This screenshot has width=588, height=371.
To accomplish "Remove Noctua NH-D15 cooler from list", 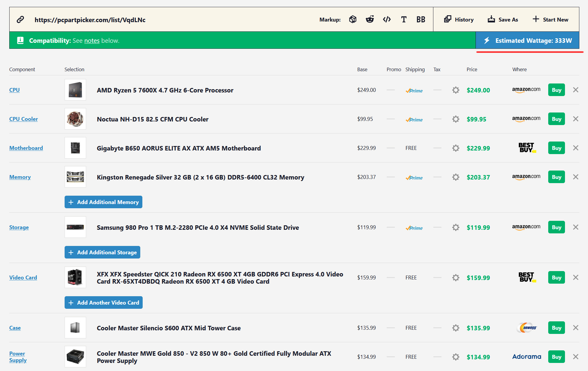I will point(575,119).
